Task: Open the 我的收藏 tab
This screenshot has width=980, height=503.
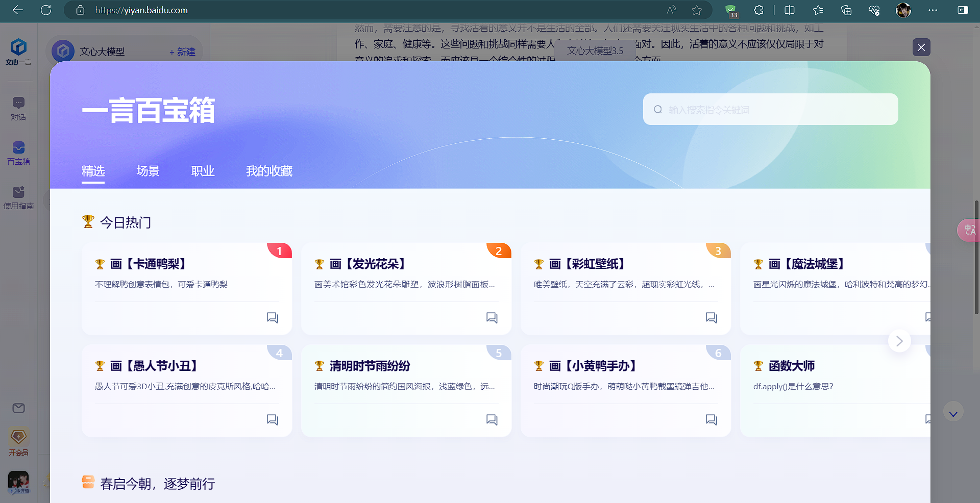Action: [x=269, y=171]
